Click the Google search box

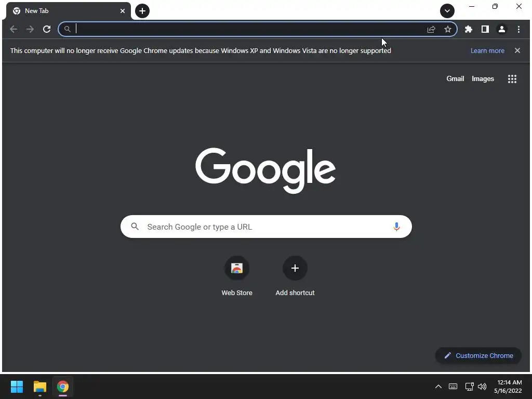(266, 227)
